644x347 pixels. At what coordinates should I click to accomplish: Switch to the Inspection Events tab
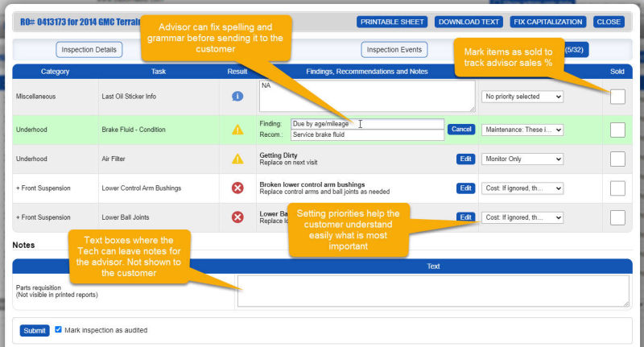394,50
